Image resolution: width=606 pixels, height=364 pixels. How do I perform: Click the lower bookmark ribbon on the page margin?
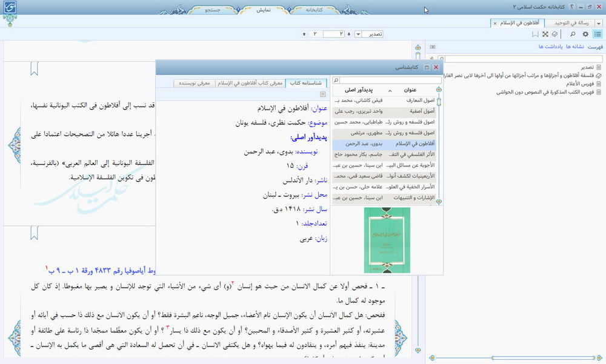pos(35,233)
